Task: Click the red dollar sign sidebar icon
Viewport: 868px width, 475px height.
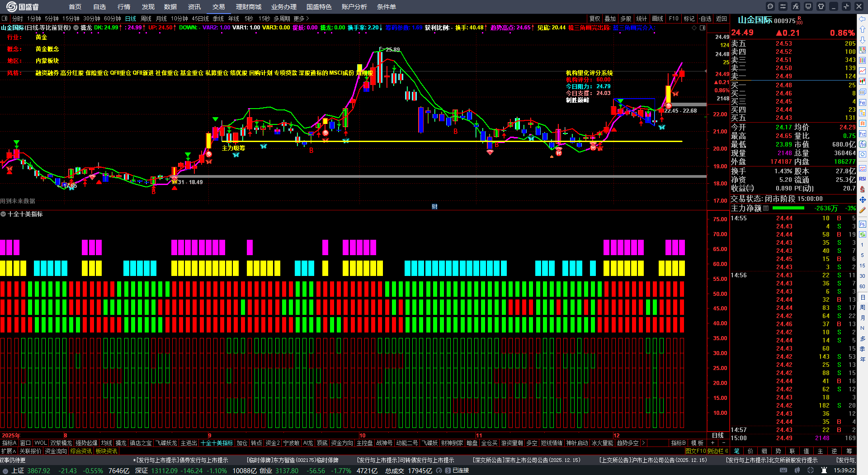Action: point(863,189)
